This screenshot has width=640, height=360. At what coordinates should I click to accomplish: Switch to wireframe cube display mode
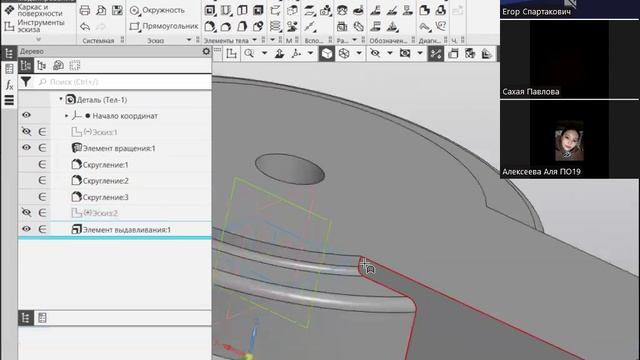[344, 53]
